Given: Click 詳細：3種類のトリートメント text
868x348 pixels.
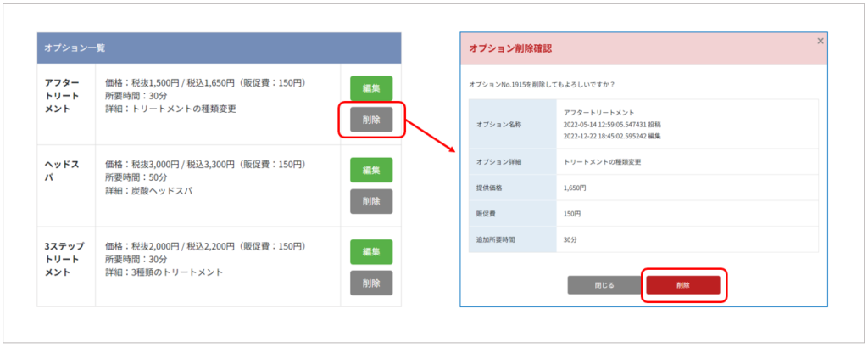Looking at the screenshot, I should [x=164, y=272].
